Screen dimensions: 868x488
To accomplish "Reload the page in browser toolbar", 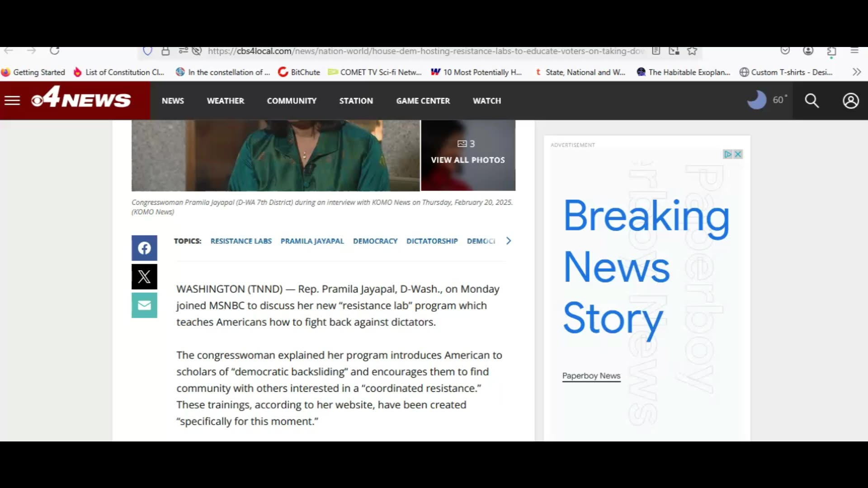I will pos(55,51).
